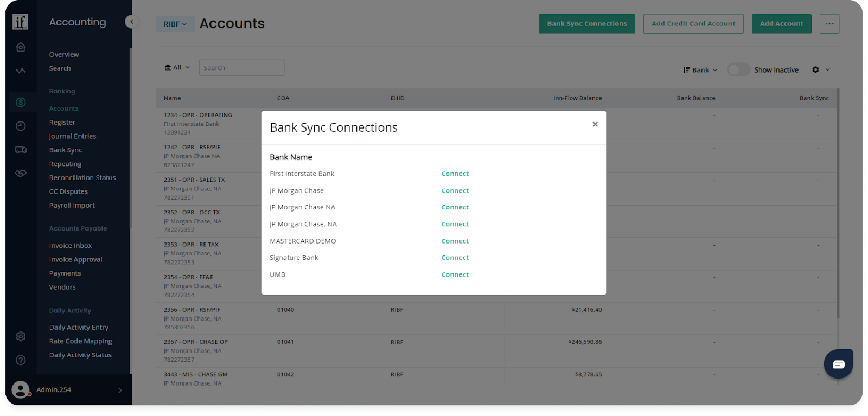868x416 pixels.
Task: Open Journal Entries in sidebar menu
Action: (73, 136)
